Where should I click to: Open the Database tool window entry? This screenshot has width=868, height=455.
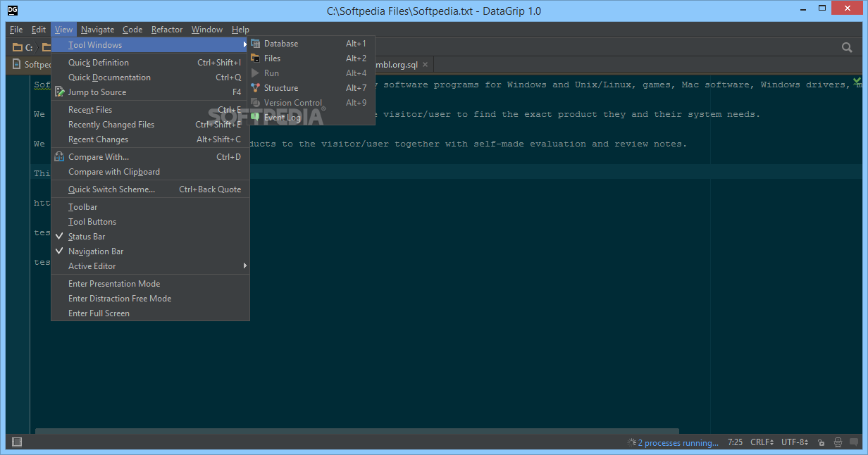[x=311, y=44]
